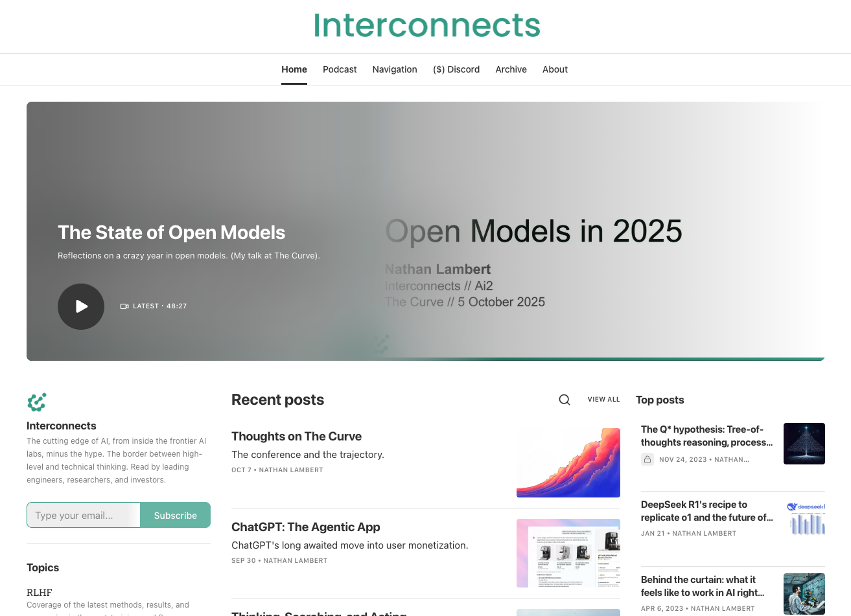Click ChatGPT Agentic App thumbnail image
Screen dimensions: 851x616
[568, 553]
